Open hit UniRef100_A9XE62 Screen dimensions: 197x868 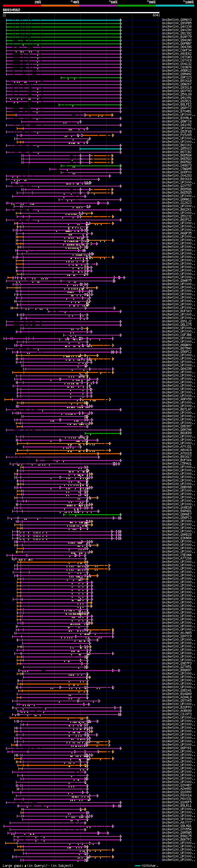(177, 54)
